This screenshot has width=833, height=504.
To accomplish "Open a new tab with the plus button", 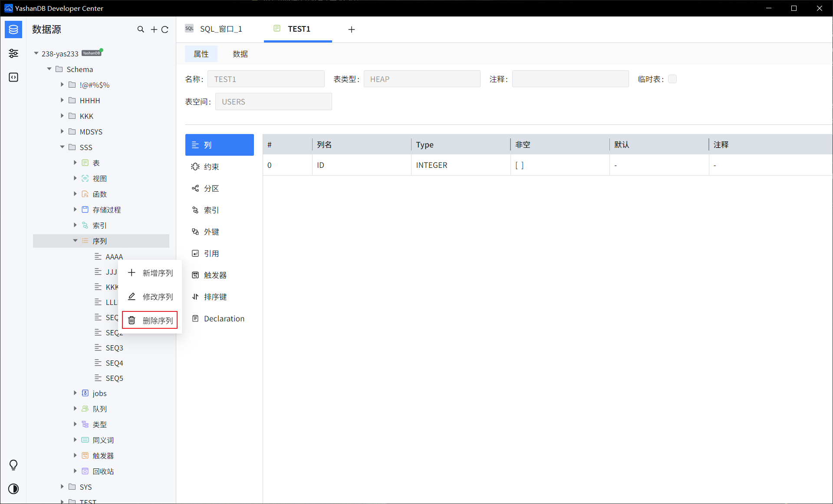I will [x=352, y=29].
